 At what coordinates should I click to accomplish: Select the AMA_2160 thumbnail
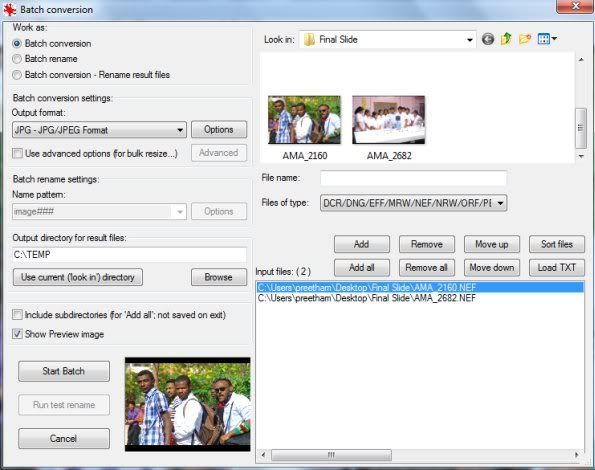point(304,120)
